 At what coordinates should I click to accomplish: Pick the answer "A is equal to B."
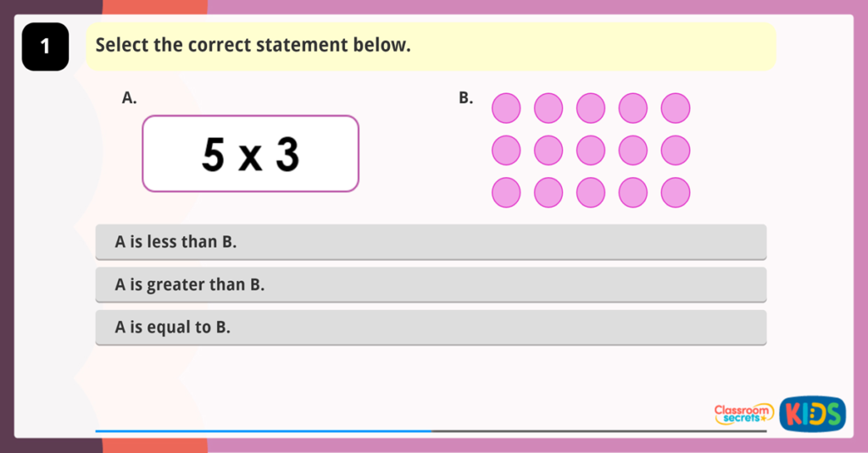tap(431, 327)
